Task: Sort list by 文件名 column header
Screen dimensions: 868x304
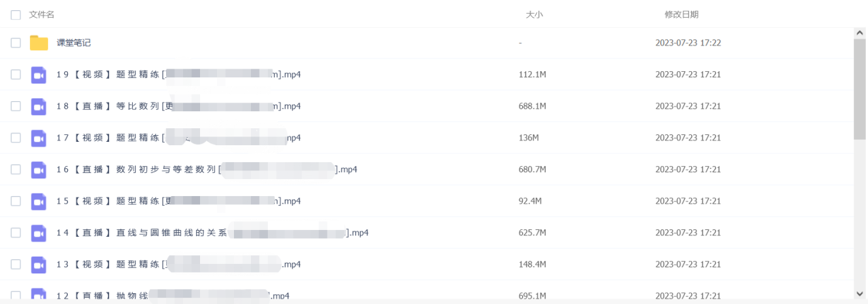Action: [41, 14]
